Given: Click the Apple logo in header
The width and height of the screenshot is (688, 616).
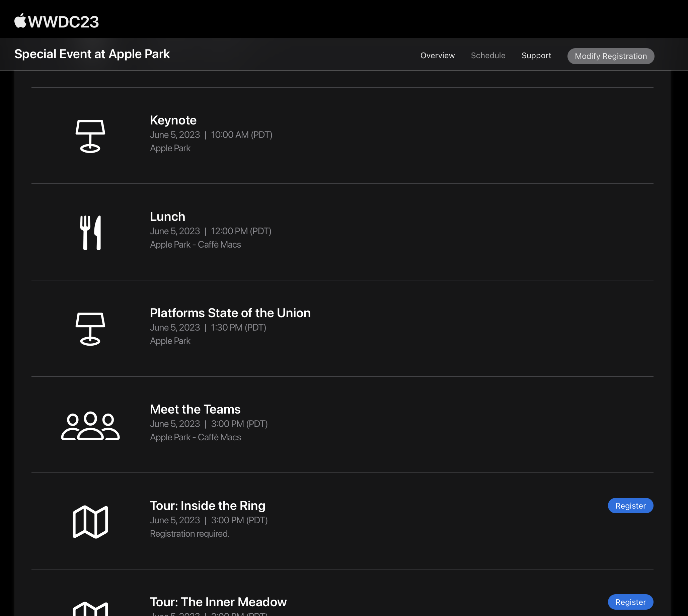Looking at the screenshot, I should coord(20,21).
